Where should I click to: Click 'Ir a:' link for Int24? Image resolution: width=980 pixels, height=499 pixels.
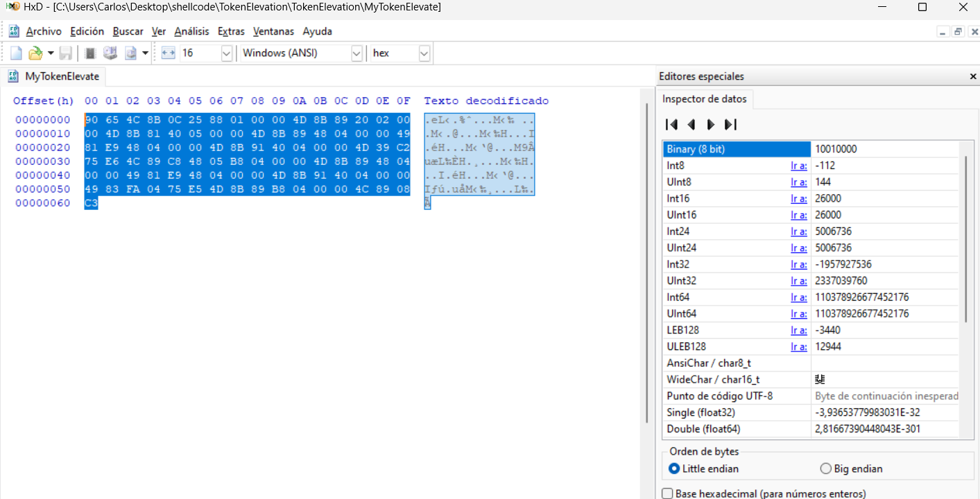point(798,231)
